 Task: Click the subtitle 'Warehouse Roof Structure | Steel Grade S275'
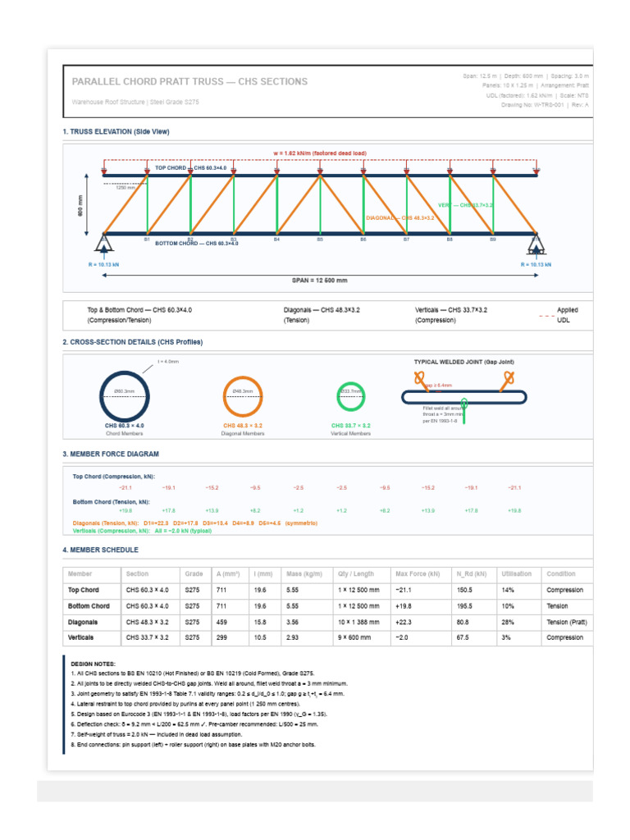coord(135,102)
